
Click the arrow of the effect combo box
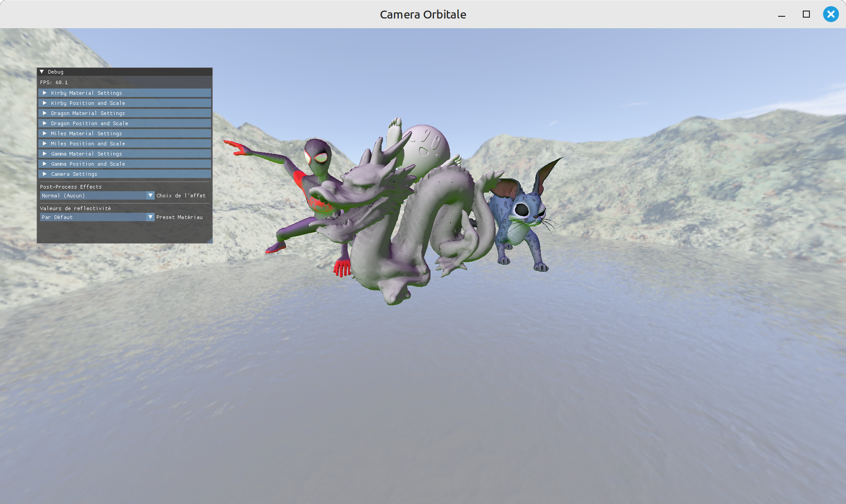click(x=150, y=196)
